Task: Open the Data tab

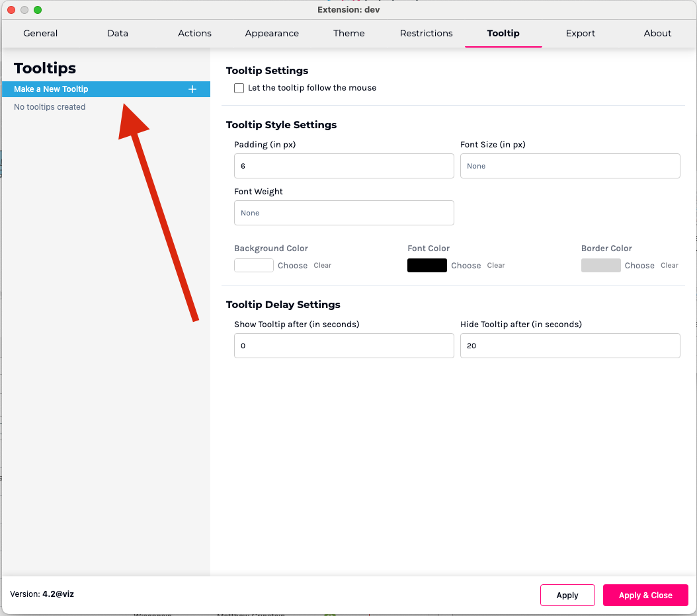Action: coord(118,33)
